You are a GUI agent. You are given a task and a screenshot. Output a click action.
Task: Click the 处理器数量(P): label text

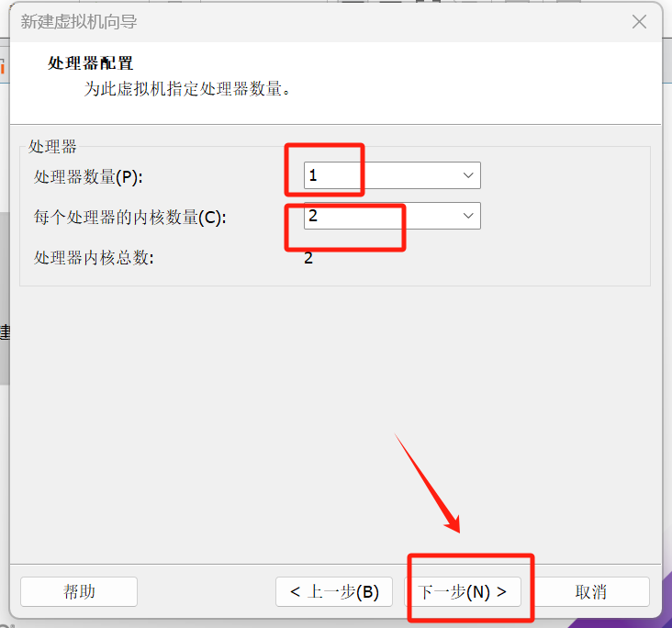88,176
